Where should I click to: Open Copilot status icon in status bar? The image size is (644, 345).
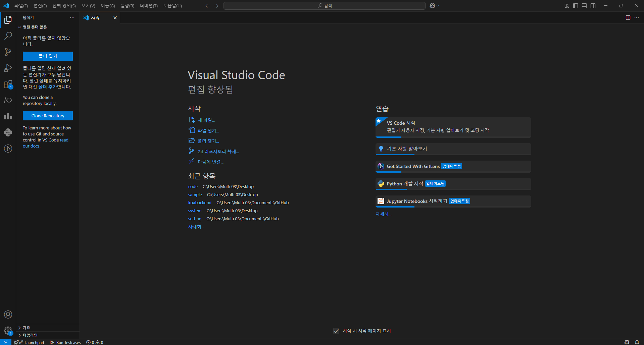tap(627, 342)
